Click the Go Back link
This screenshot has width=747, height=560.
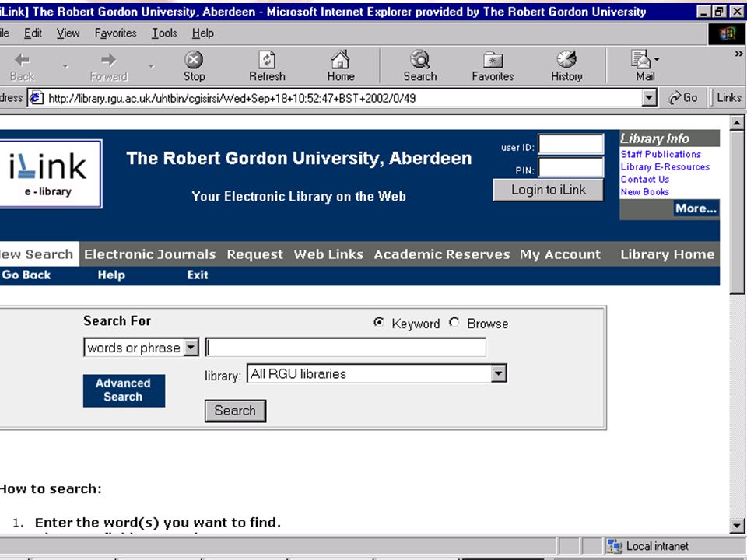pos(26,275)
